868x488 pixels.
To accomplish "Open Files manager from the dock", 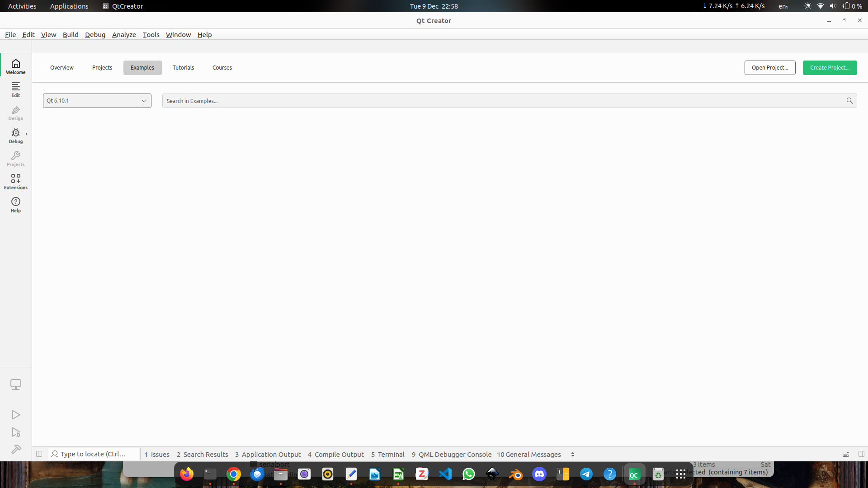I will 281,474.
